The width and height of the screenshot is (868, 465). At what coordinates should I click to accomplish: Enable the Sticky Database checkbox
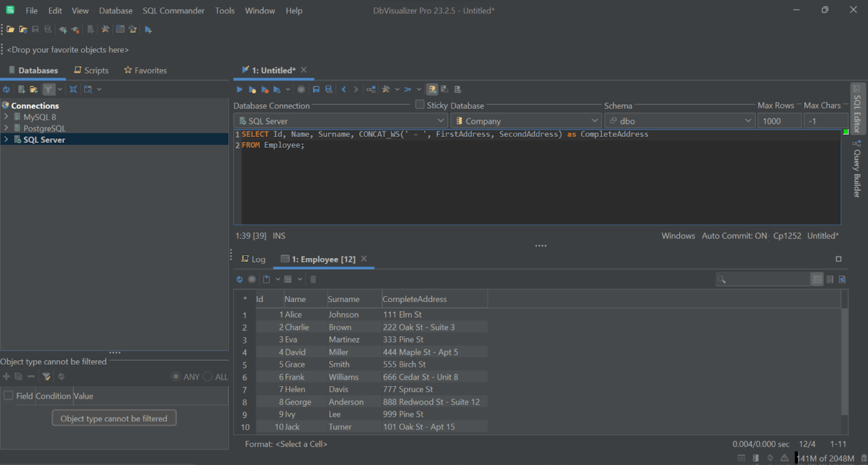click(419, 104)
